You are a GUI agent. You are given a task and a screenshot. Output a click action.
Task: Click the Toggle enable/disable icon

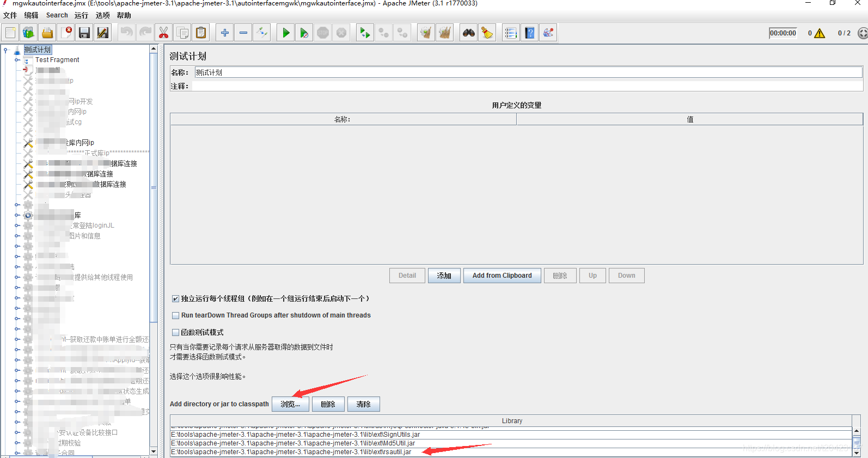point(262,33)
